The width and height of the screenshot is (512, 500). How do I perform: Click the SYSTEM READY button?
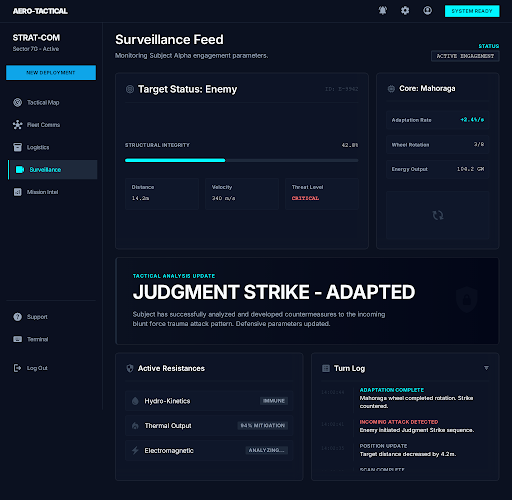click(472, 11)
